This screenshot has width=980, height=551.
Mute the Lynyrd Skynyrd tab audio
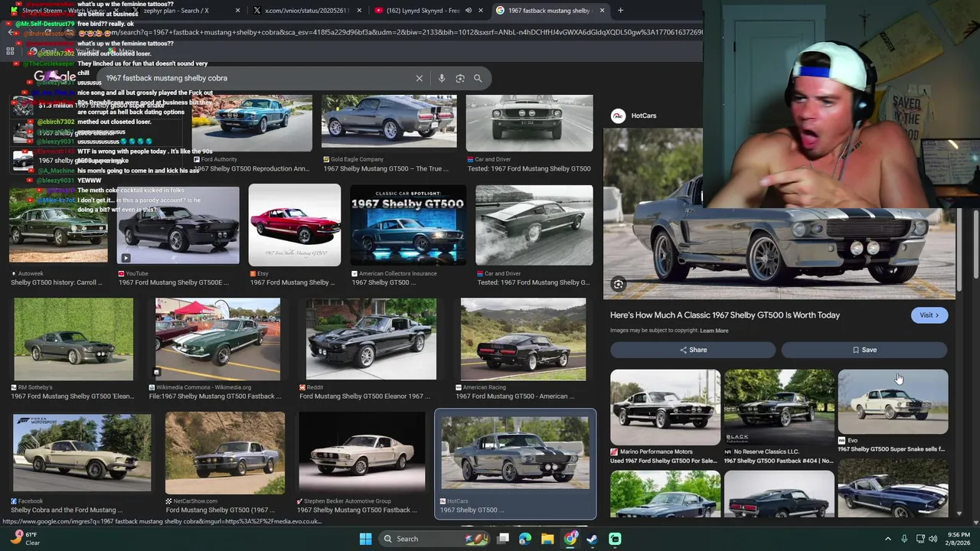click(468, 11)
